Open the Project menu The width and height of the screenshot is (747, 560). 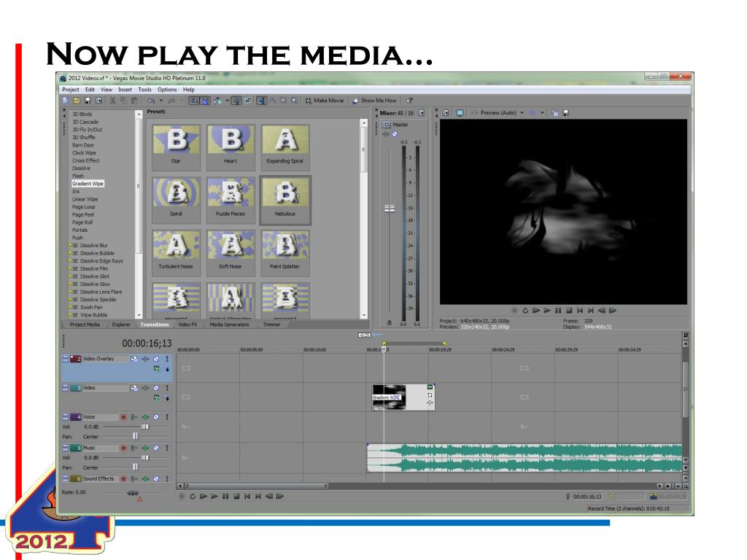[x=71, y=90]
